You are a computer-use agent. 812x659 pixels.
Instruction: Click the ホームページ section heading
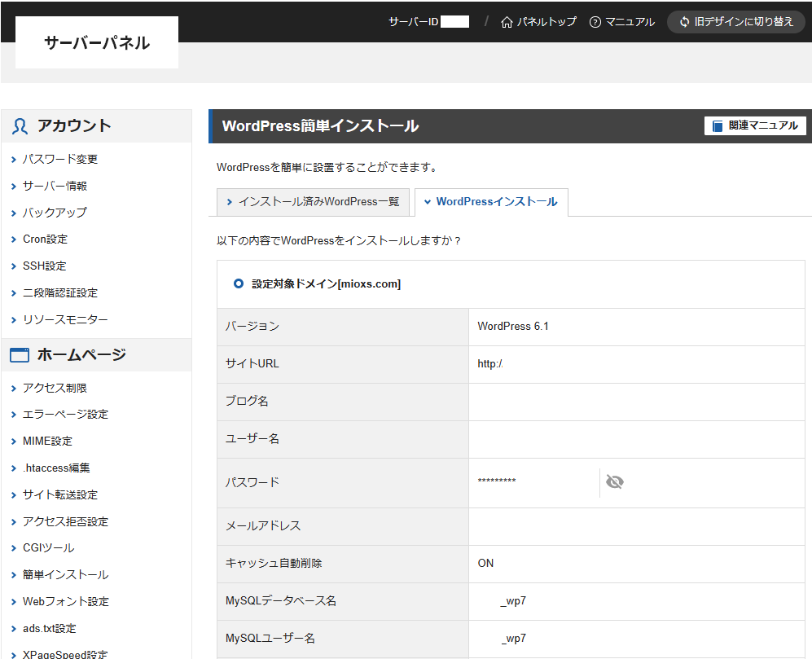click(x=81, y=355)
